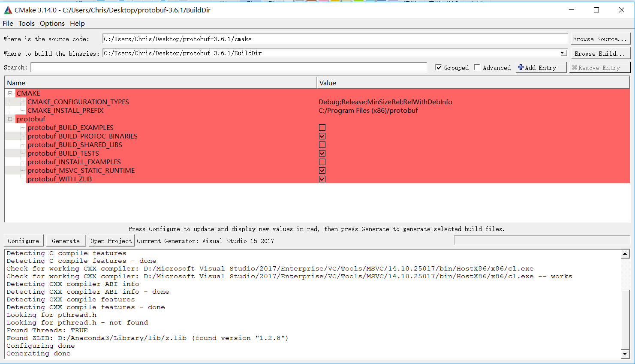Minimize the CMake window
Viewport: 635px width, 364px height.
pos(572,10)
